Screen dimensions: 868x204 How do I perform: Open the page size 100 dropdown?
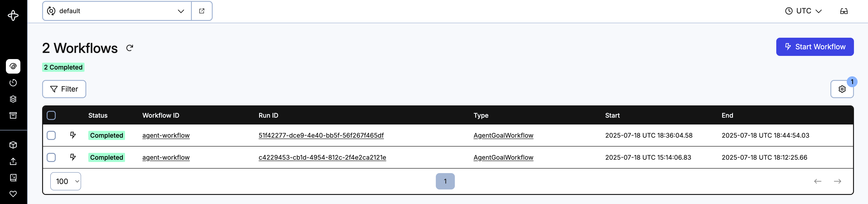click(65, 181)
